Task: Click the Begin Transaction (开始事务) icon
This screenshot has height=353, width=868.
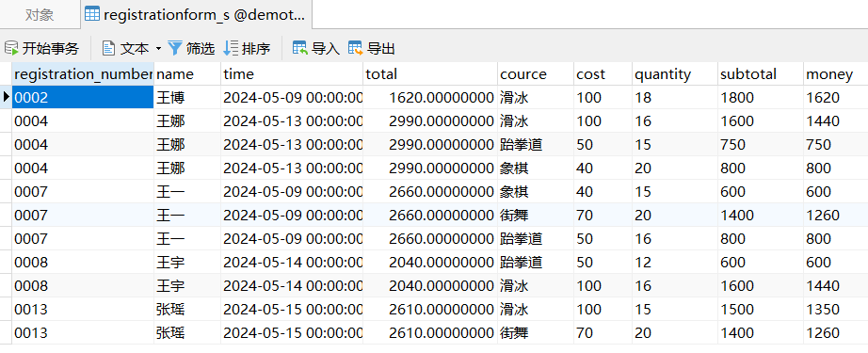Action: [11, 48]
